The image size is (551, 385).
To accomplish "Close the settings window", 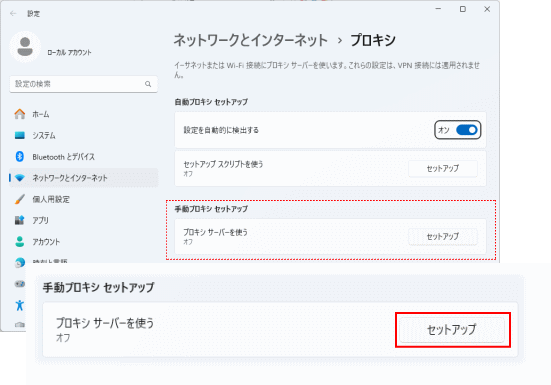I will click(x=487, y=9).
